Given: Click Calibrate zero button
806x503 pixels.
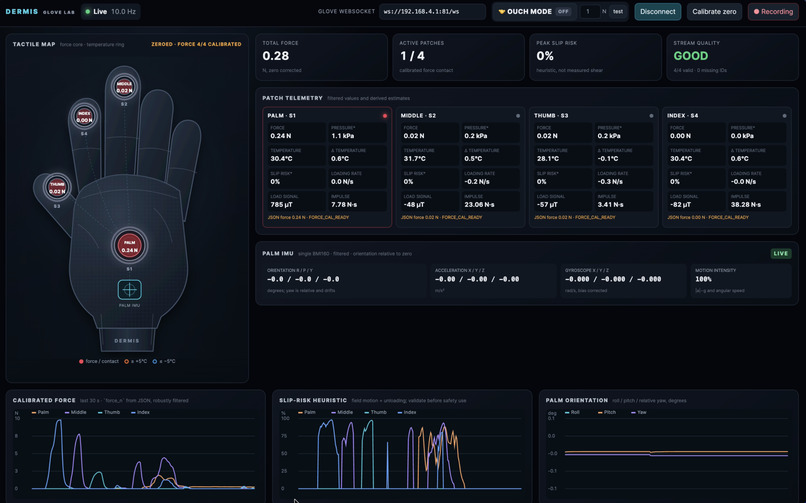Looking at the screenshot, I should pyautogui.click(x=714, y=11).
